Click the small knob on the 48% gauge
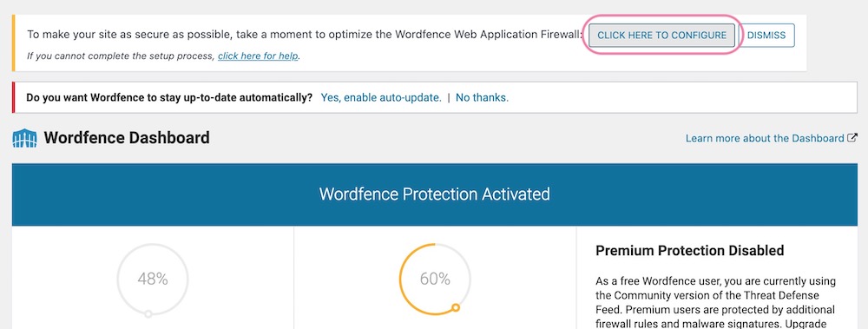 pyautogui.click(x=148, y=314)
